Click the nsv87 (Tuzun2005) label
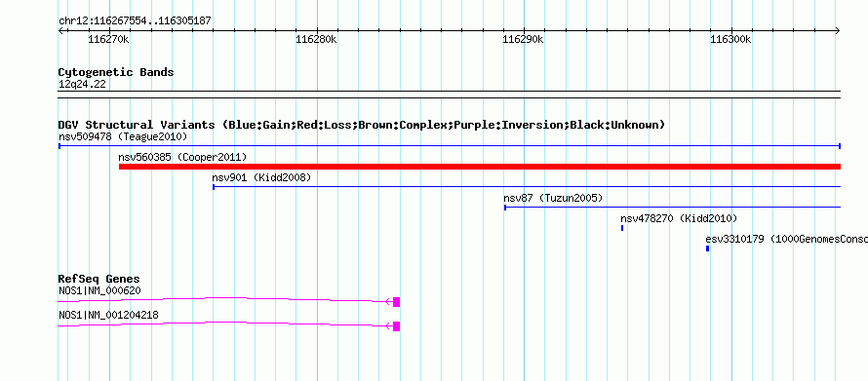Screen dimensions: 868x381 (553, 198)
